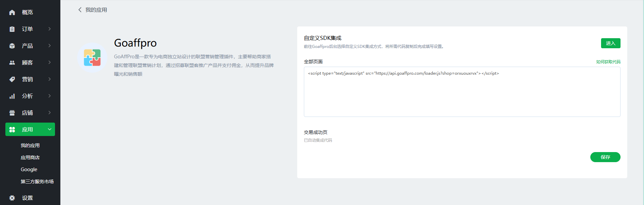Click the gear icon beside 设置
Screen dimensions: 644x205
[12, 198]
